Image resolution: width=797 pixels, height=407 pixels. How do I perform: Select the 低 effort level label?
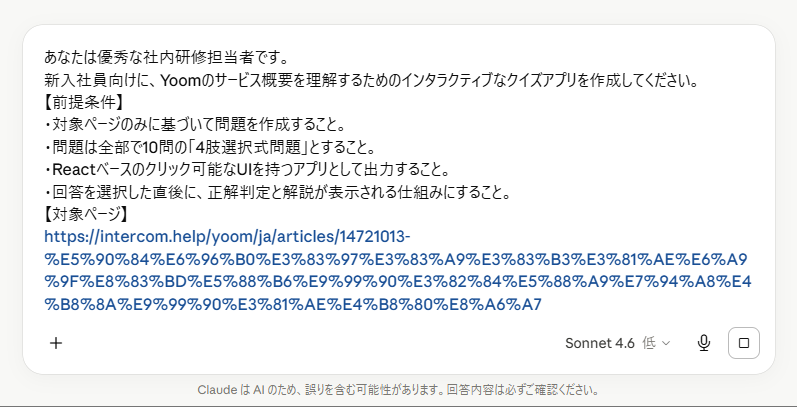(x=649, y=343)
